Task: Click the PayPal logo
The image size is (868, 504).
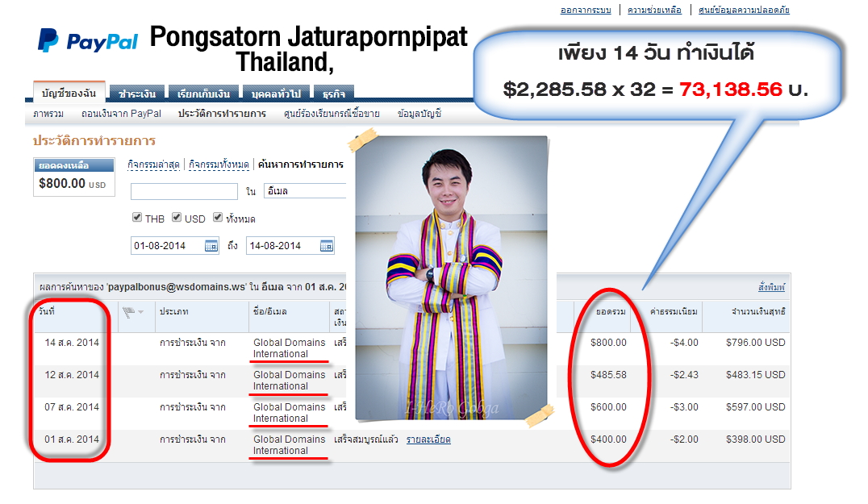Action: (87, 41)
